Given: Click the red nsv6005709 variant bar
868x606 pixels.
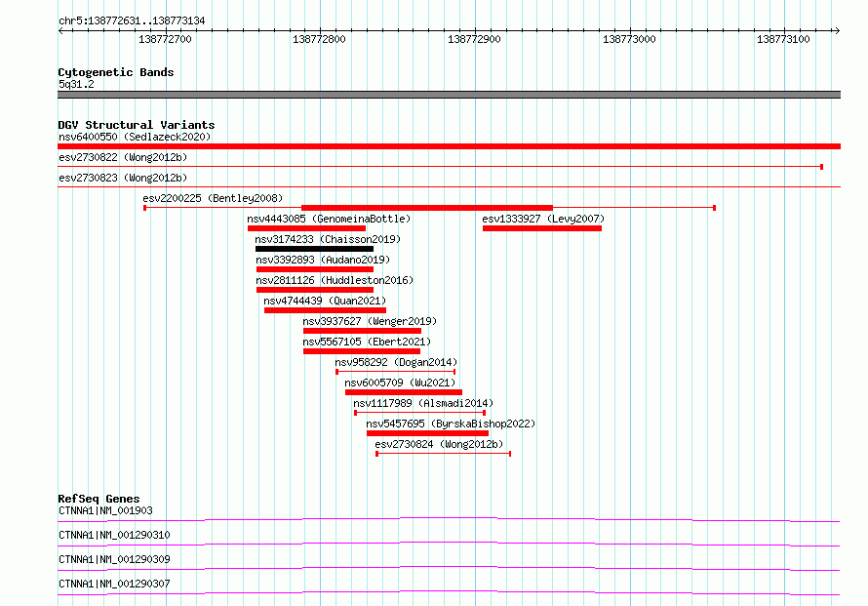Looking at the screenshot, I should tap(404, 392).
